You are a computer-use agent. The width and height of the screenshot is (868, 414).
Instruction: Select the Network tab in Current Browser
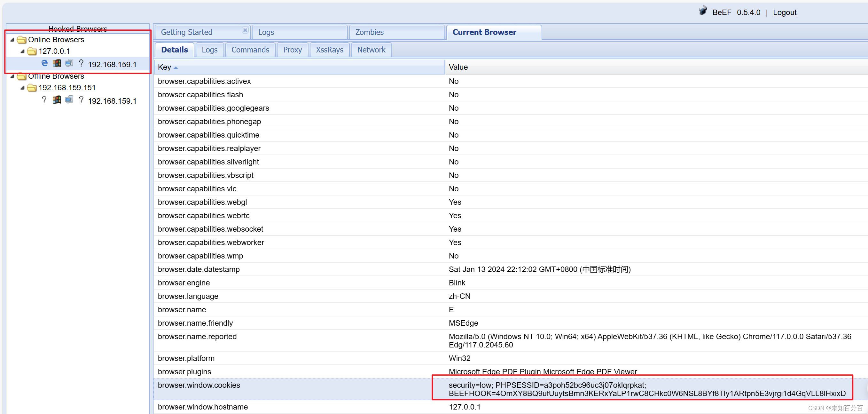(371, 49)
